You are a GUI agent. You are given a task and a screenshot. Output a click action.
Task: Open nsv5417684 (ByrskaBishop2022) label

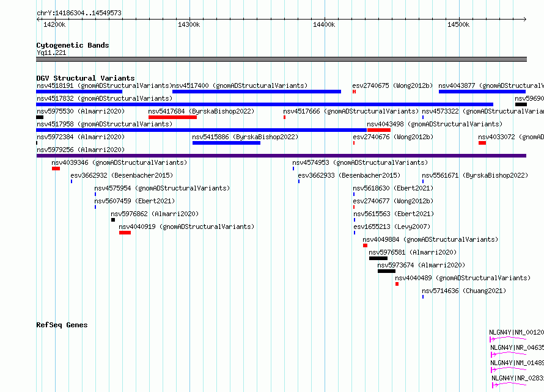tap(201, 111)
